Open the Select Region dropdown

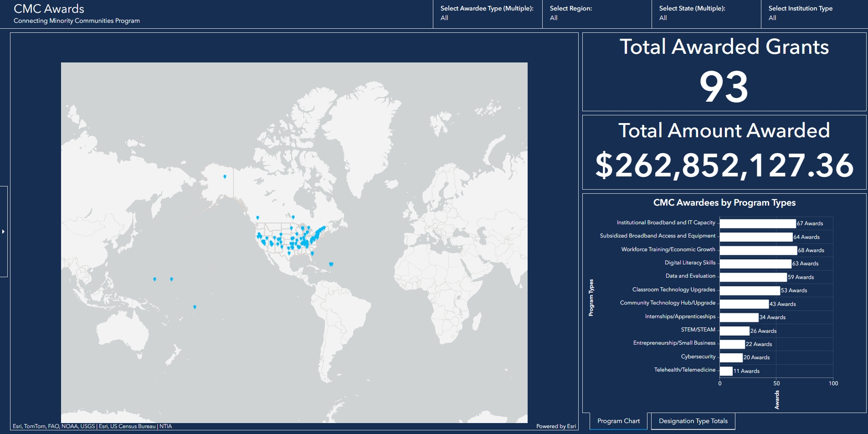click(596, 14)
